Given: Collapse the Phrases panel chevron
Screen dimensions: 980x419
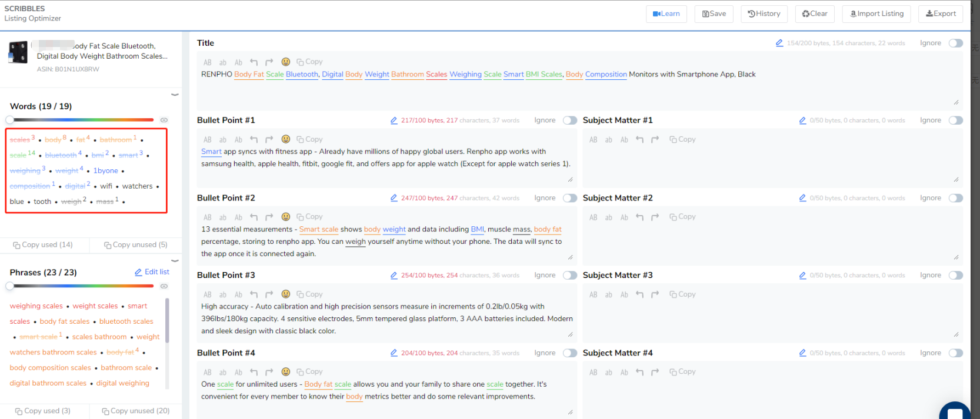Looking at the screenshot, I should pos(175,260).
